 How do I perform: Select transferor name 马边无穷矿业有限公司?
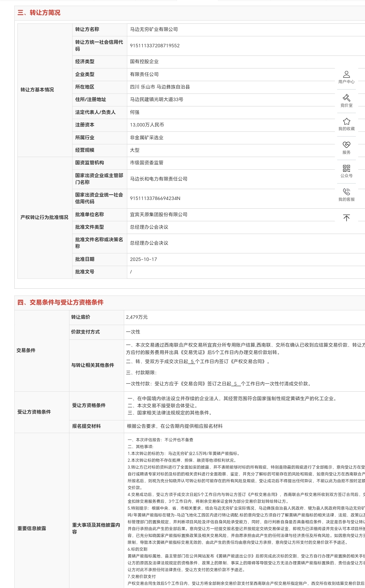154,29
